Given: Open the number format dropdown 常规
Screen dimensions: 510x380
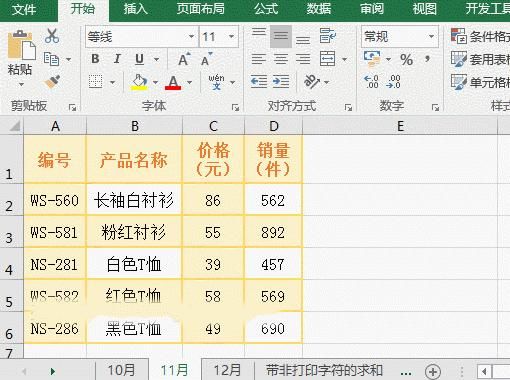Looking at the screenshot, I should click(431, 37).
